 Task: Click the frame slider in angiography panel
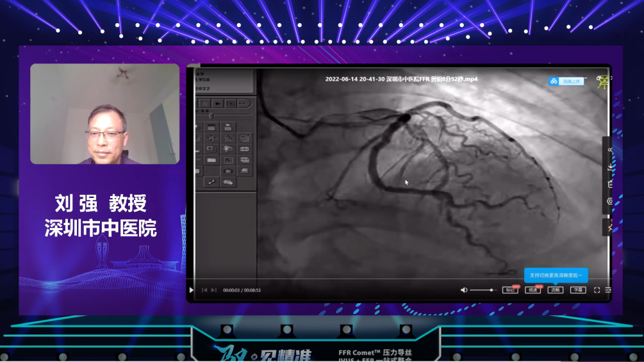[x=211, y=115]
